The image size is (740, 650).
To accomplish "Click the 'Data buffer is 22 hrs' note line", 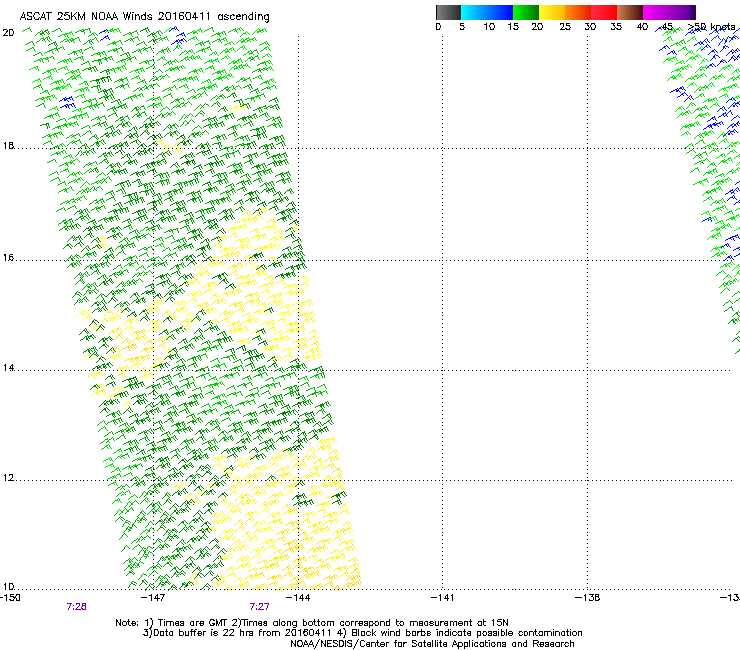I will (362, 633).
